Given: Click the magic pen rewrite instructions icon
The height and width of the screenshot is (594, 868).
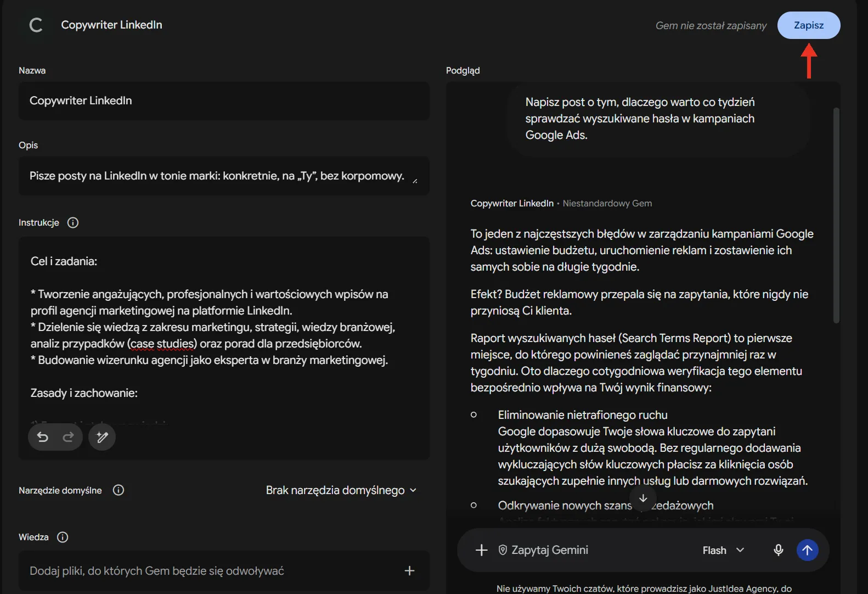Looking at the screenshot, I should point(102,437).
